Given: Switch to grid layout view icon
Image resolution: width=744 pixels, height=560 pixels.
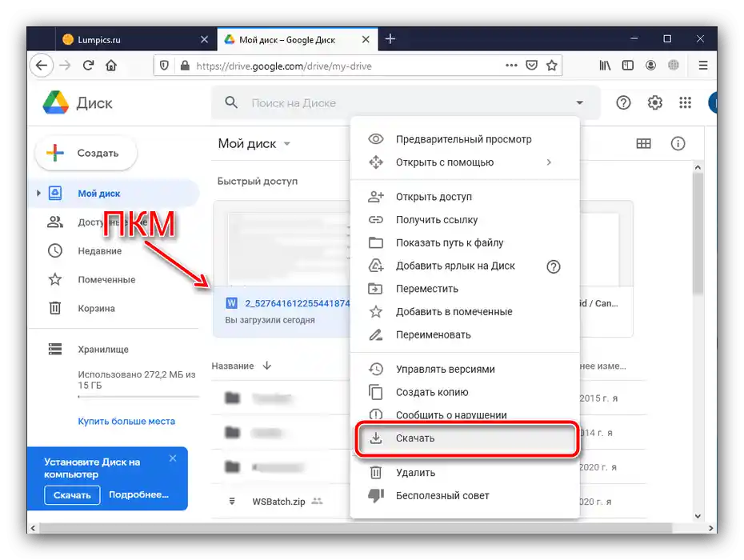Looking at the screenshot, I should coord(643,143).
